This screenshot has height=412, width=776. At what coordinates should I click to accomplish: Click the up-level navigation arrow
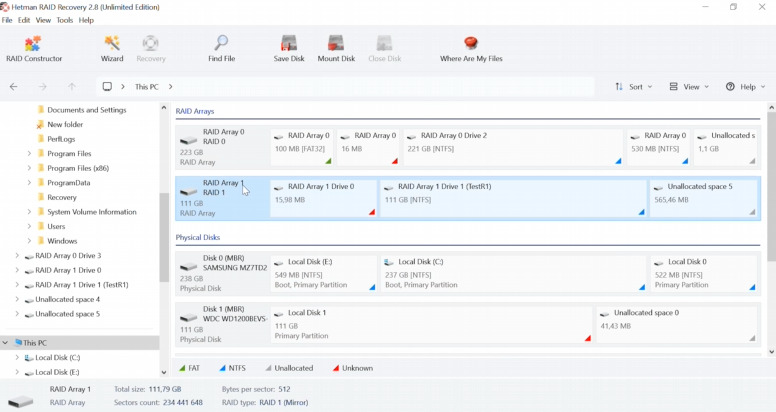72,87
